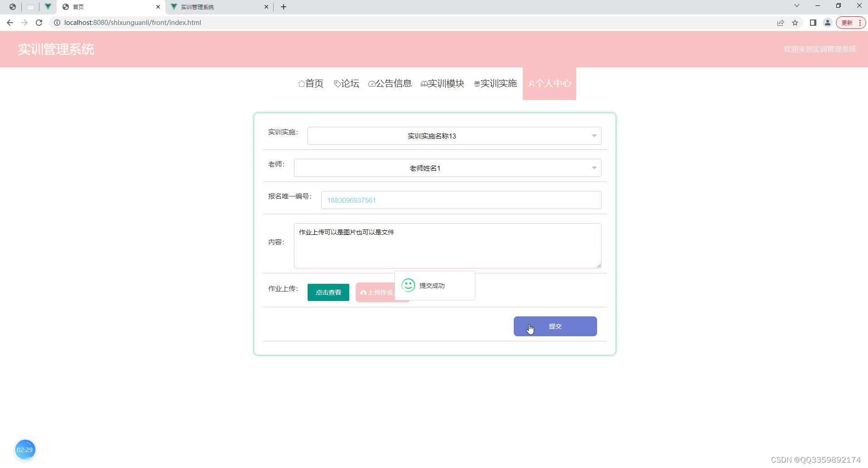Click the second pinned blank tab
The image size is (868, 468).
tap(30, 7)
